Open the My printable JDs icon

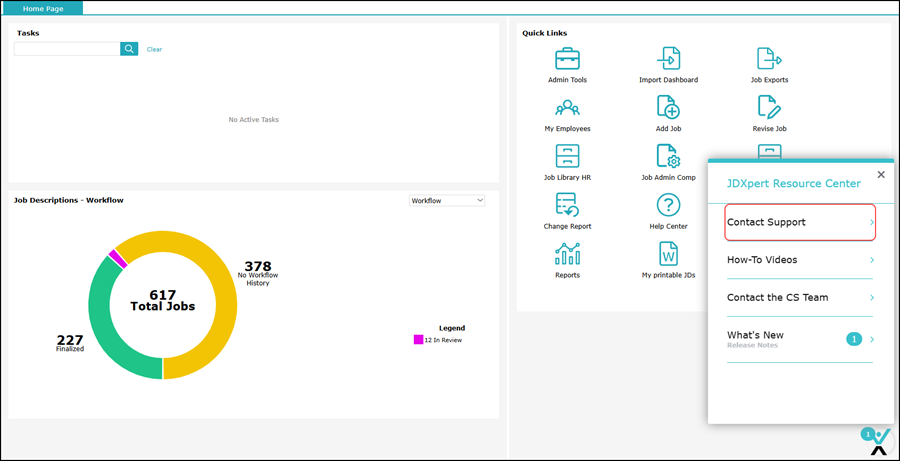(668, 254)
